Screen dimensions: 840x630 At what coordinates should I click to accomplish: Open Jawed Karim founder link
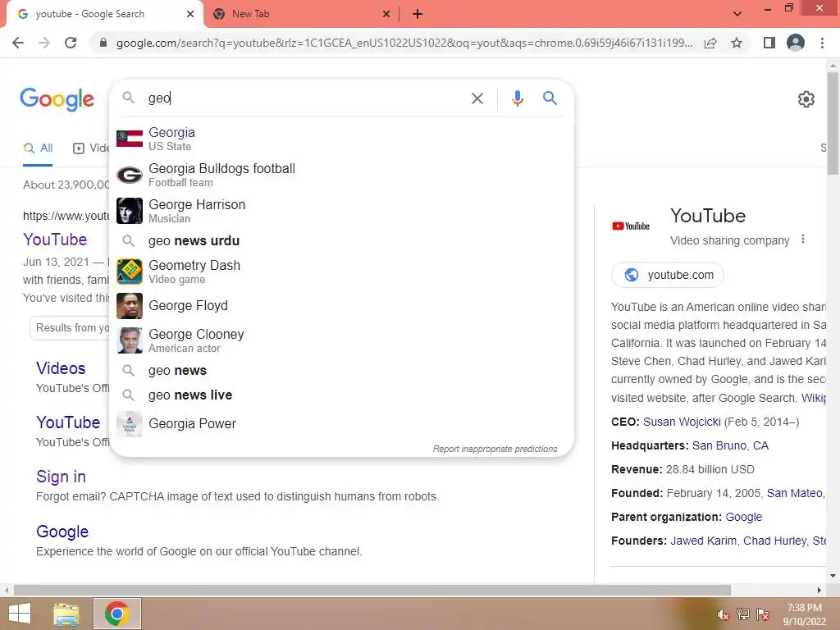(x=703, y=541)
